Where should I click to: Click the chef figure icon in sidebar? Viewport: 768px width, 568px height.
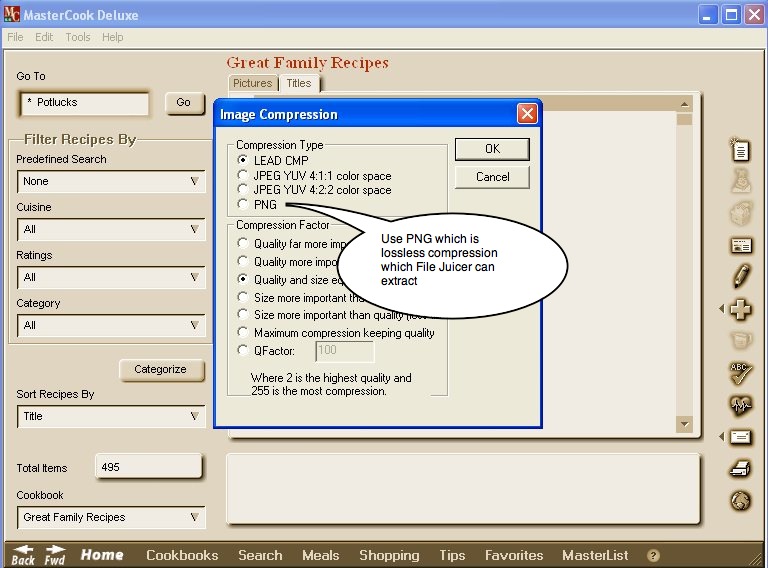click(x=741, y=182)
